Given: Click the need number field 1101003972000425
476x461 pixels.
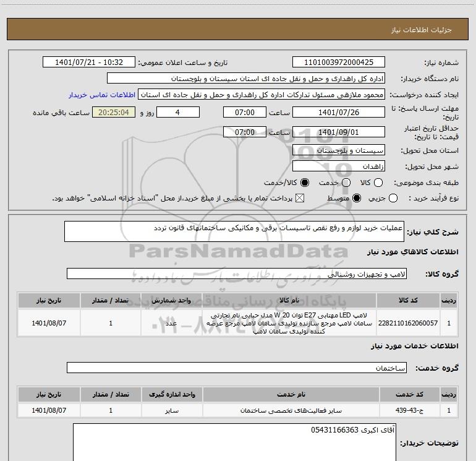Looking at the screenshot, I should point(339,62).
